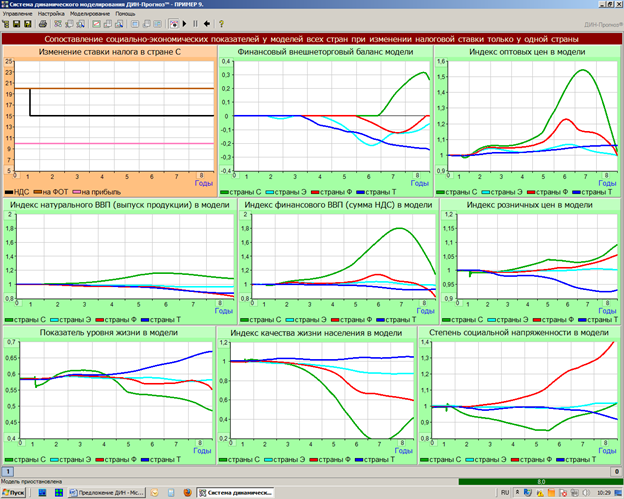Viewport: 624px width, 499px height.
Task: Click the Open file icon in toolbar
Action: point(7,22)
